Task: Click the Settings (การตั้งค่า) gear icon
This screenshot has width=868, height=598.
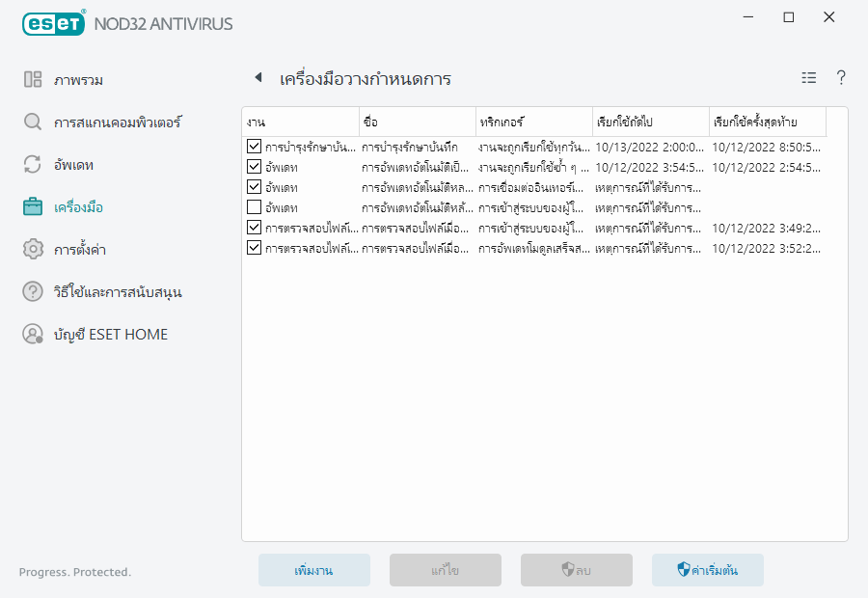Action: 33,250
